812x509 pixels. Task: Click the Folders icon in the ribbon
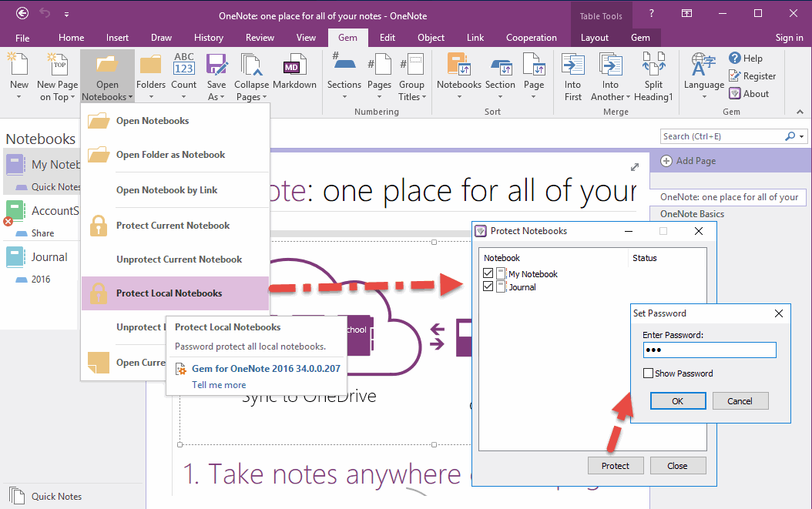click(151, 64)
